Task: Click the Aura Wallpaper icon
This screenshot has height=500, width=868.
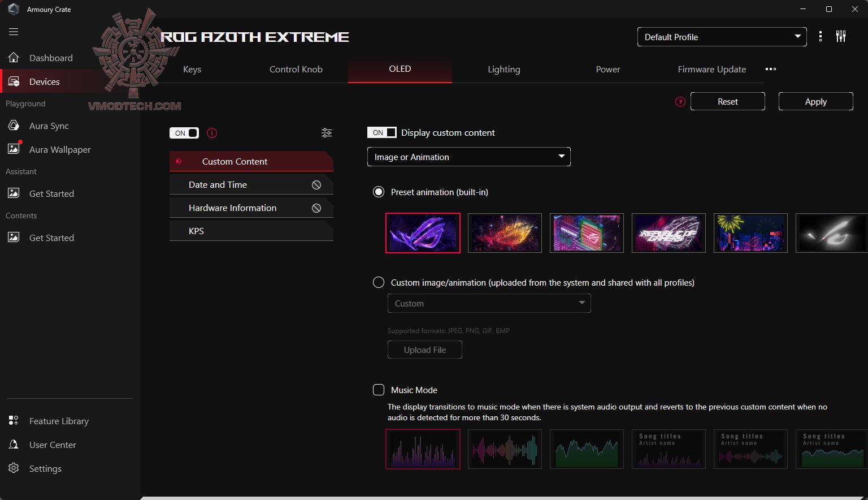Action: pyautogui.click(x=14, y=149)
